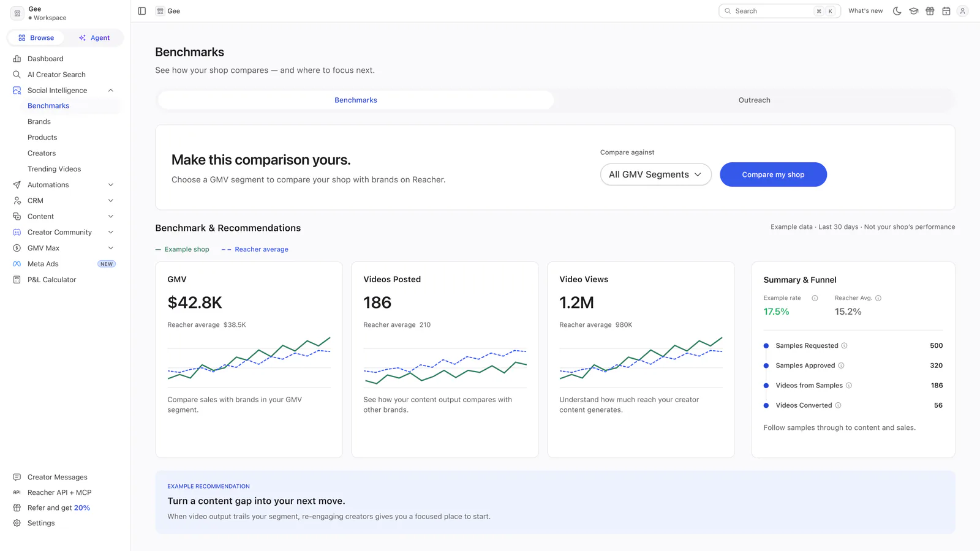Viewport: 980px width, 551px height.
Task: Click the $42.8K GMV value
Action: click(195, 302)
